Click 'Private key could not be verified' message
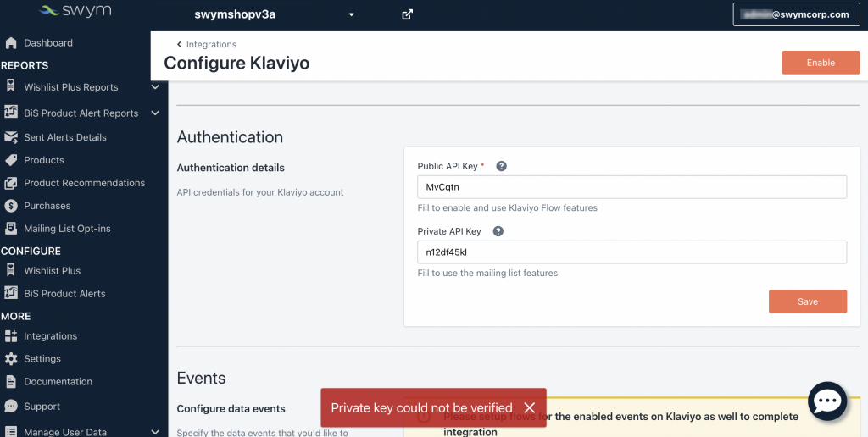 click(x=421, y=408)
